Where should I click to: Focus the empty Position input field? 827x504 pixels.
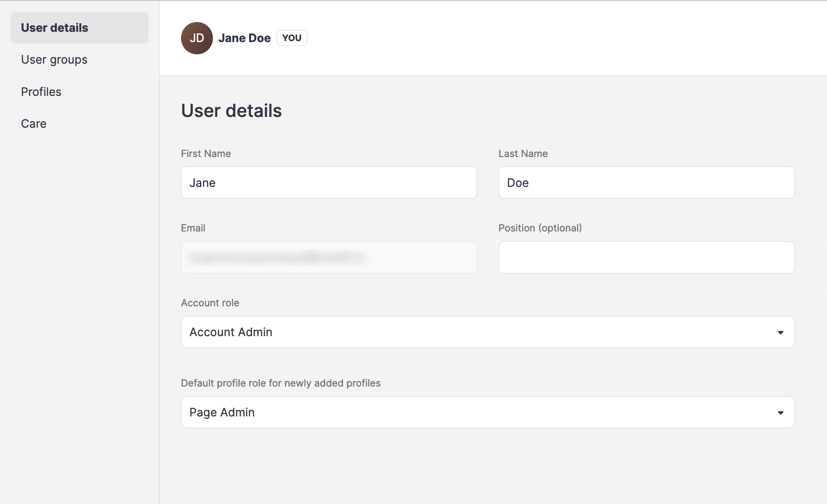click(x=646, y=257)
